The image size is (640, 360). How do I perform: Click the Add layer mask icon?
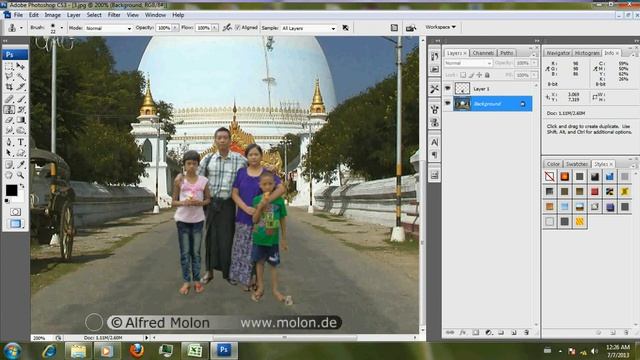476,333
